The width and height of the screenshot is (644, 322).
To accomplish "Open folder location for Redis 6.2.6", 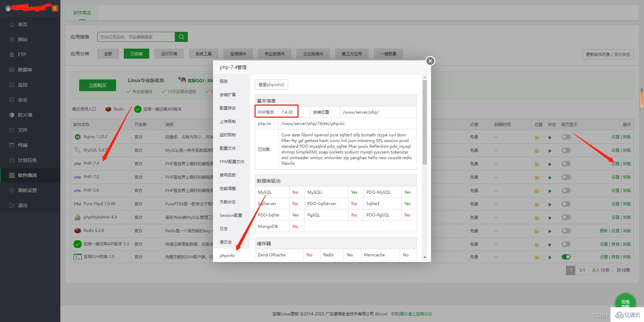I will tap(537, 231).
